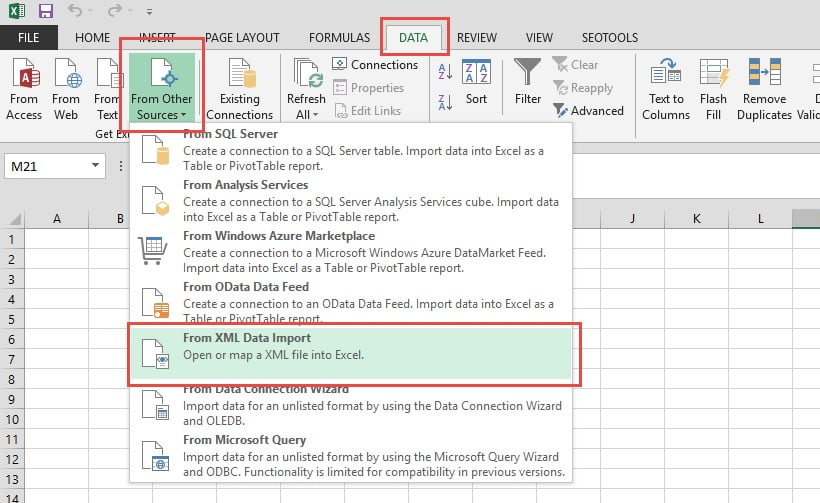Click cell K3

coord(697,279)
